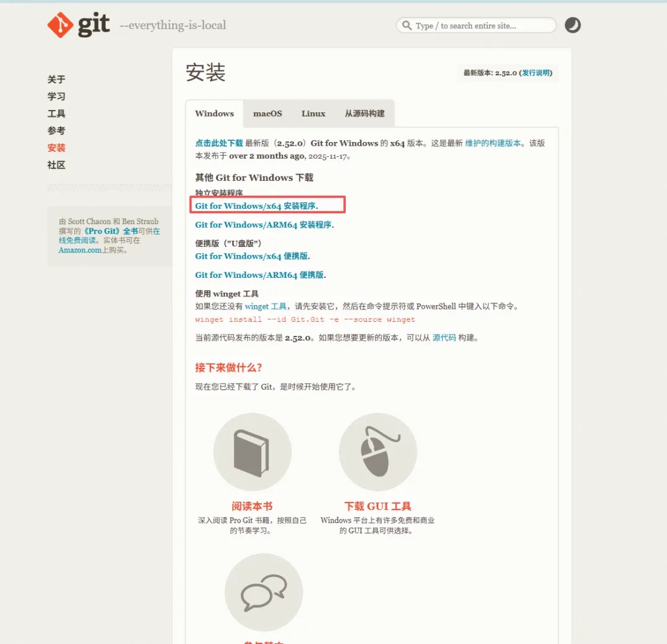Open the《Pro Git》全书 link in sidebar
The height and width of the screenshot is (644, 667).
click(111, 231)
